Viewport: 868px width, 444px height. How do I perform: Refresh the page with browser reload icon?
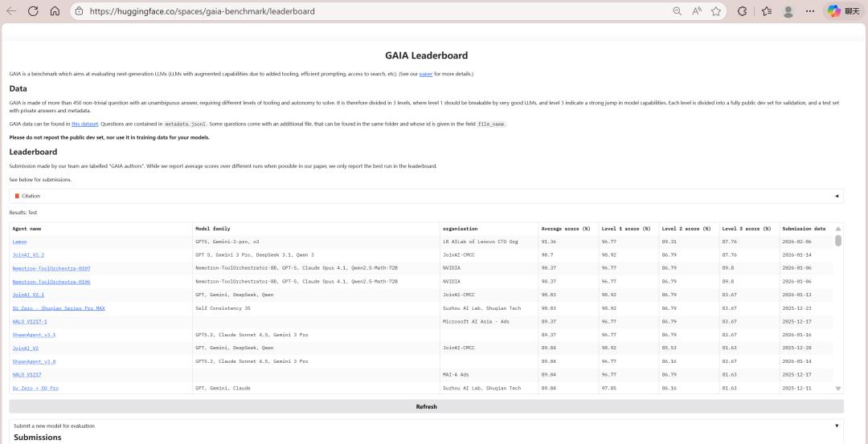(x=33, y=11)
